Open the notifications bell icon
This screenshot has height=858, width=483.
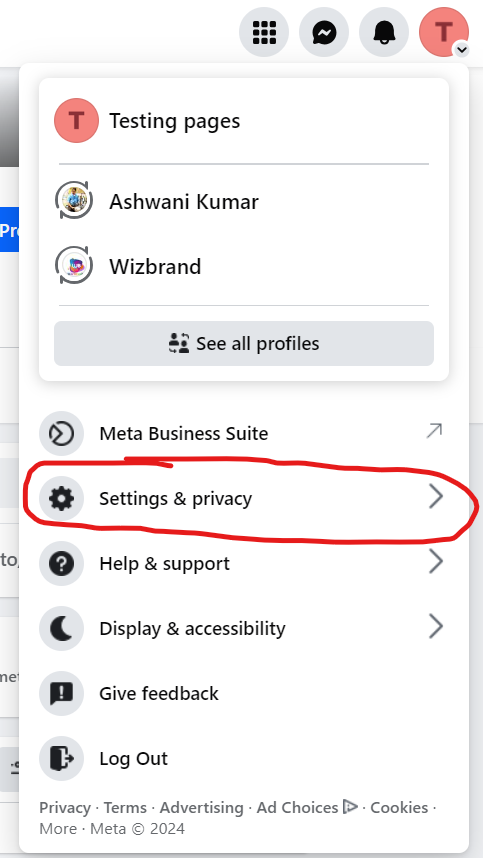[384, 32]
